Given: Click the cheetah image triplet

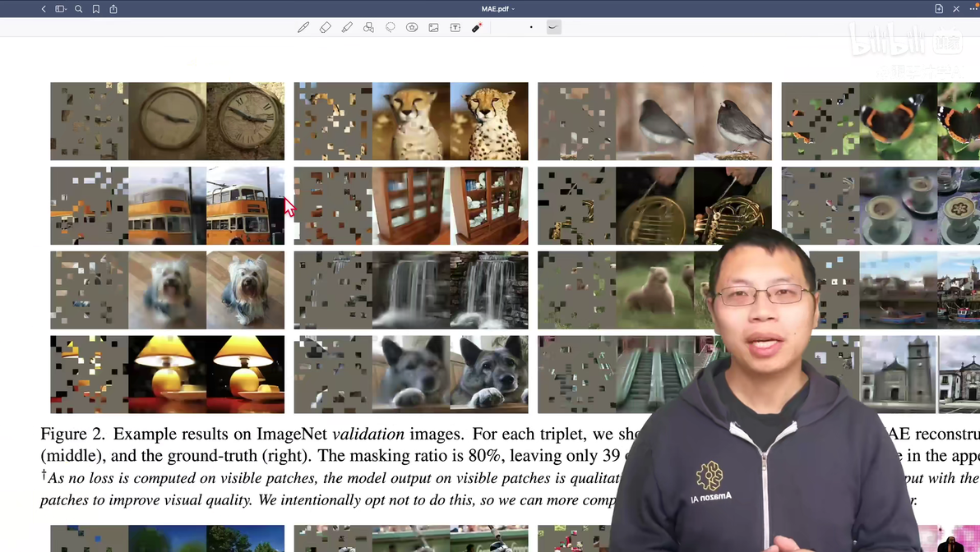Looking at the screenshot, I should click(x=411, y=121).
